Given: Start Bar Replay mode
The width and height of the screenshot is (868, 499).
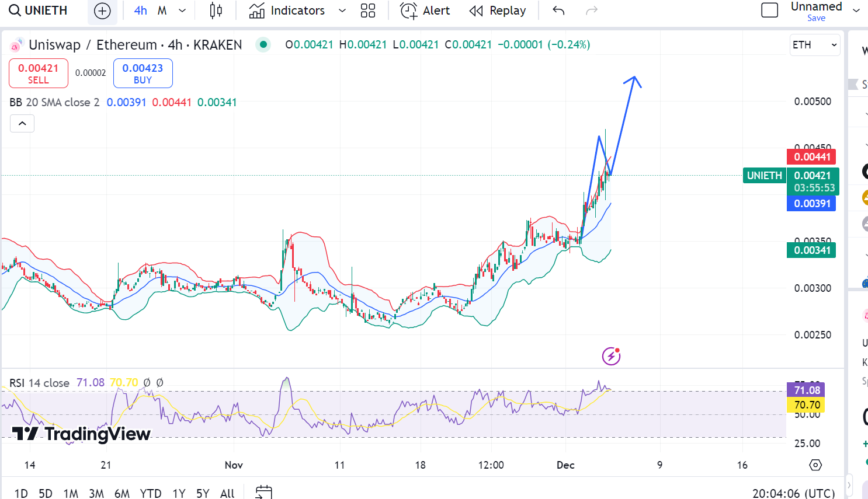Looking at the screenshot, I should [498, 11].
